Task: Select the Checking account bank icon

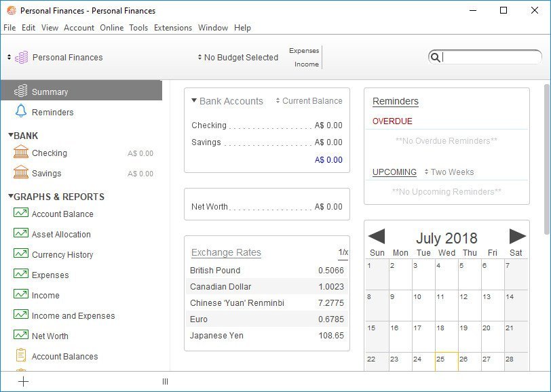Action: (20, 153)
